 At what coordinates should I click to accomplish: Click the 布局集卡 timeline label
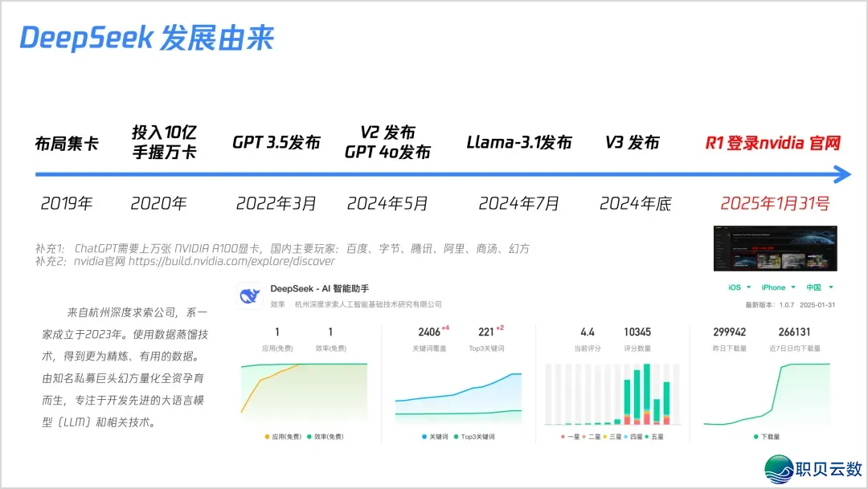[67, 143]
